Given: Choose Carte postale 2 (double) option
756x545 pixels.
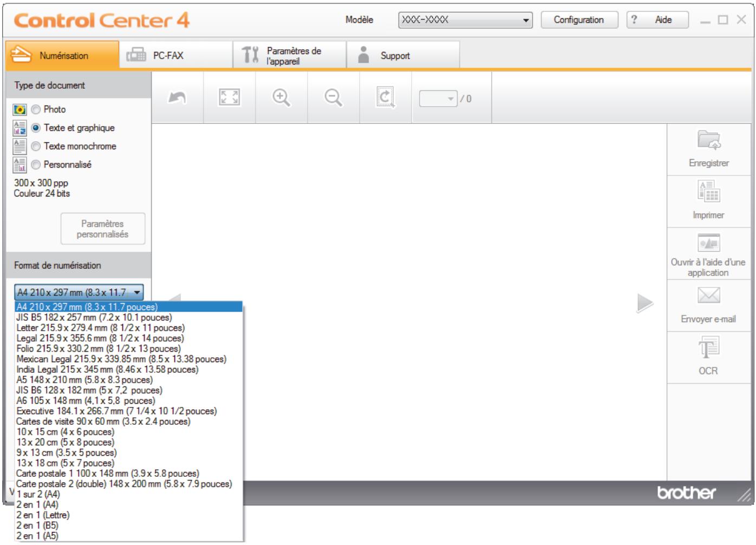Looking at the screenshot, I should tap(129, 484).
